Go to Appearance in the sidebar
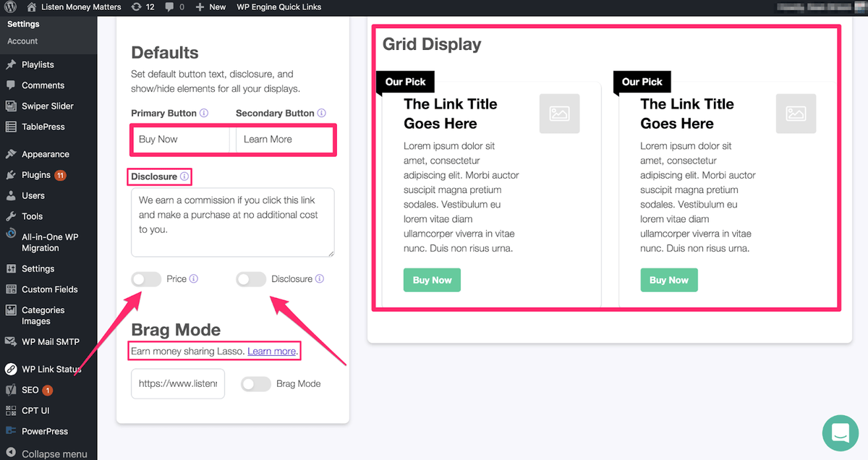Viewport: 868px width, 460px height. coord(45,154)
